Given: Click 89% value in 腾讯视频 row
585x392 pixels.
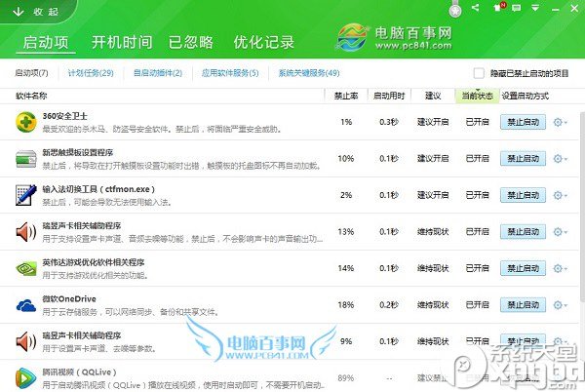Looking at the screenshot, I should (x=346, y=377).
